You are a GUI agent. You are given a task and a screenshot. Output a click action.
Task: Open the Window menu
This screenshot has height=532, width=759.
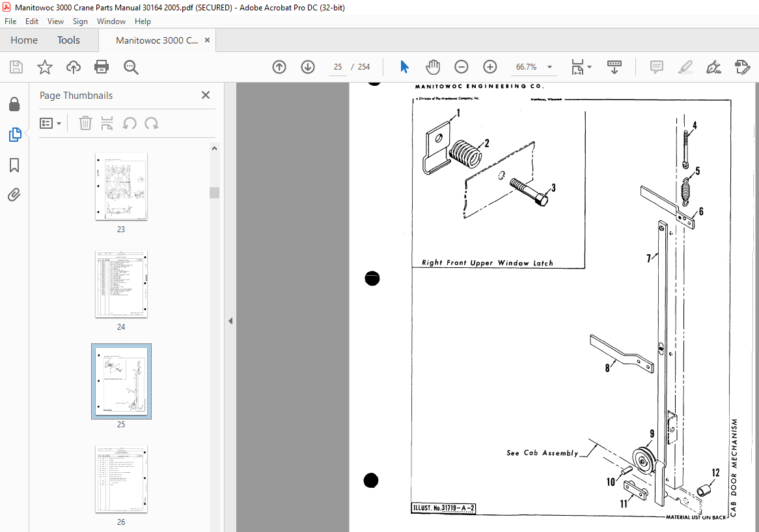pyautogui.click(x=111, y=21)
